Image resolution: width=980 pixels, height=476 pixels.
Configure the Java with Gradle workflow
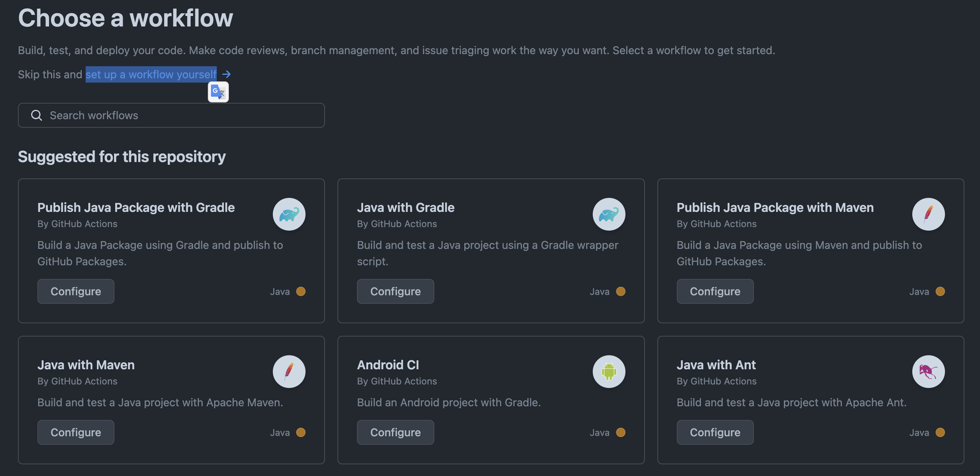(395, 291)
